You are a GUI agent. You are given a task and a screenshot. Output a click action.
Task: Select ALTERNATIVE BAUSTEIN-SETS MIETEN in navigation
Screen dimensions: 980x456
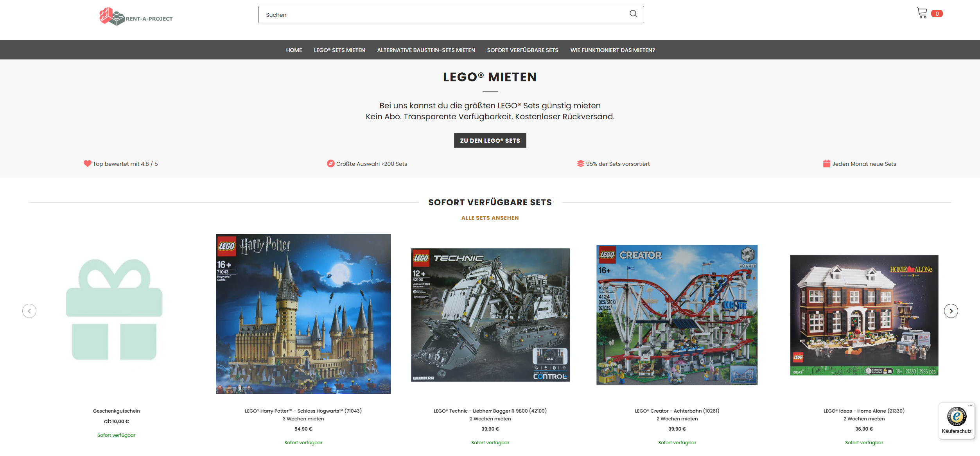point(425,50)
